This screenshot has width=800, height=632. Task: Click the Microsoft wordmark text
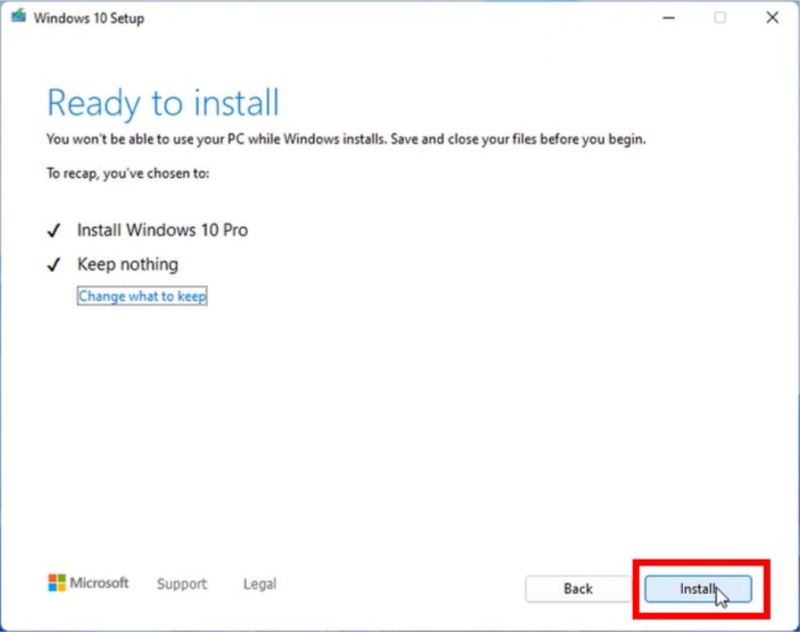[101, 583]
